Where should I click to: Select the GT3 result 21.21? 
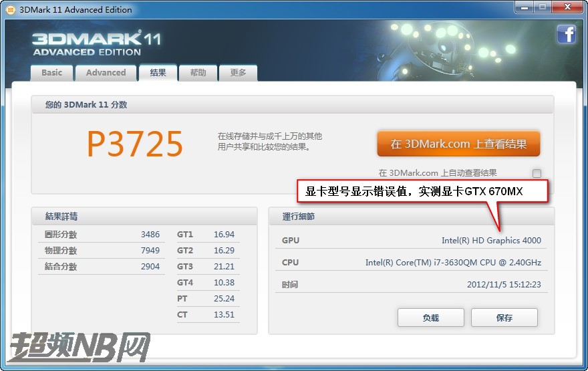pos(224,267)
